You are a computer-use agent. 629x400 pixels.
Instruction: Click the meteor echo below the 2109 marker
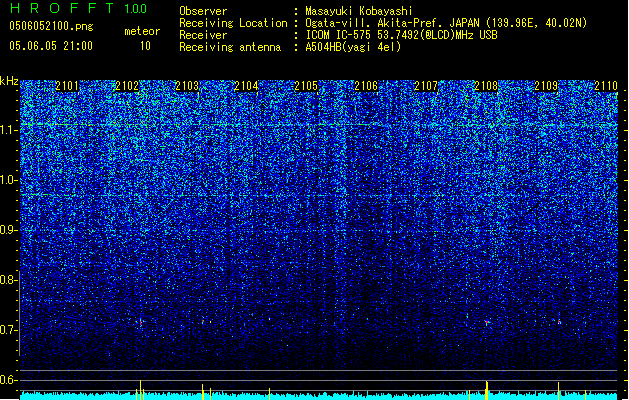[558, 321]
